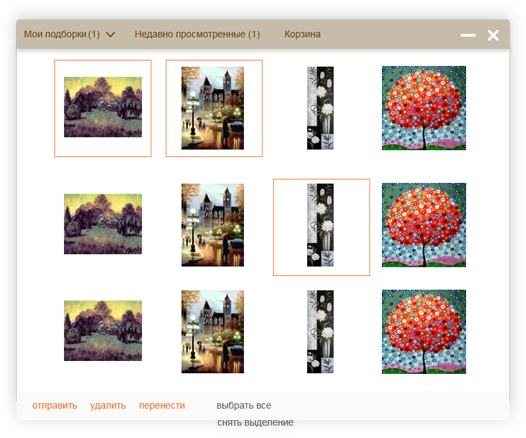Open the Корзина tab
The height and width of the screenshot is (438, 526).
click(x=302, y=34)
